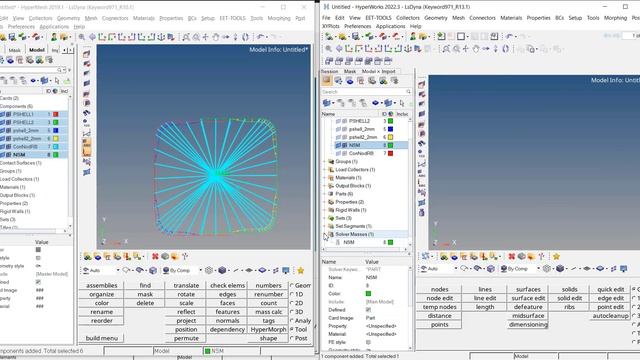
Task: Open the Geometry menu in right HyperWorks window
Action: click(x=436, y=18)
